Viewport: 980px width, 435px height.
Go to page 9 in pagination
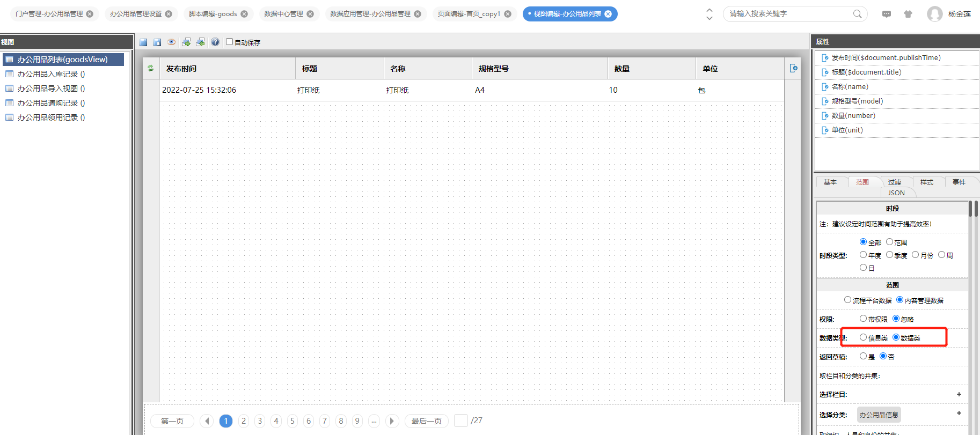point(357,421)
